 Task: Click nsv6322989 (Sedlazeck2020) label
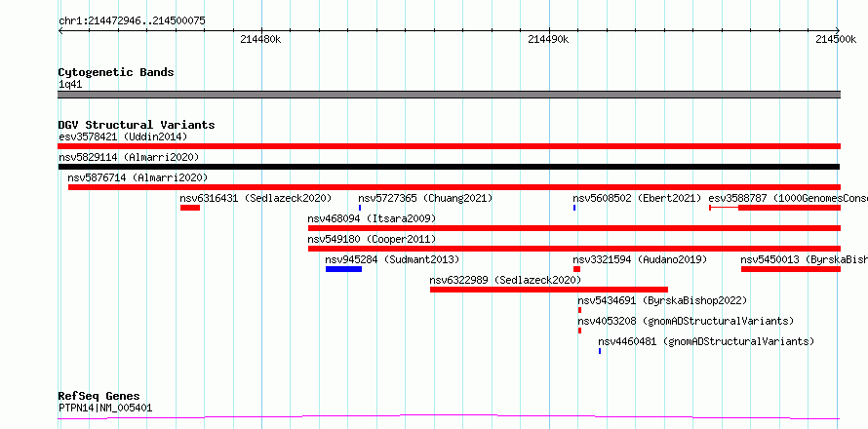tap(505, 280)
